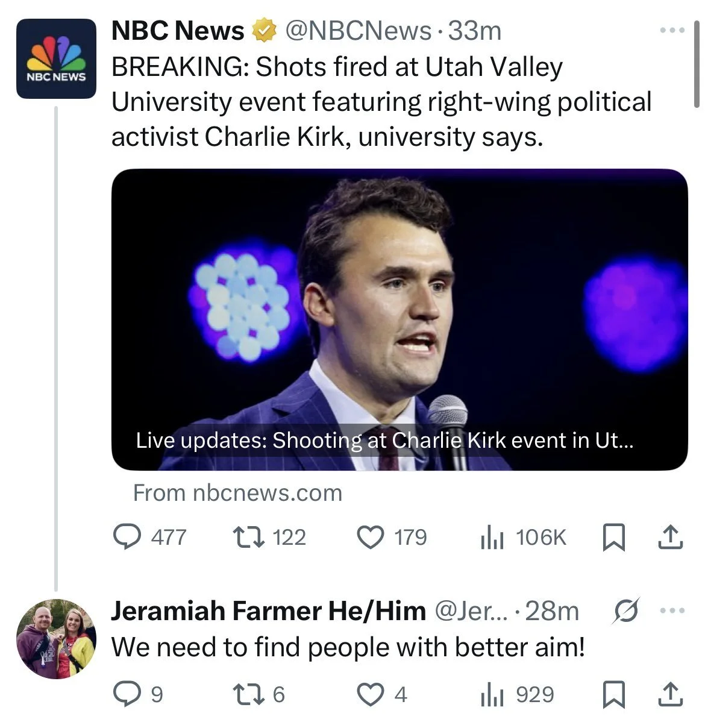Like Jeramiah Farmer's reply
705x728 pixels.
pyautogui.click(x=371, y=695)
